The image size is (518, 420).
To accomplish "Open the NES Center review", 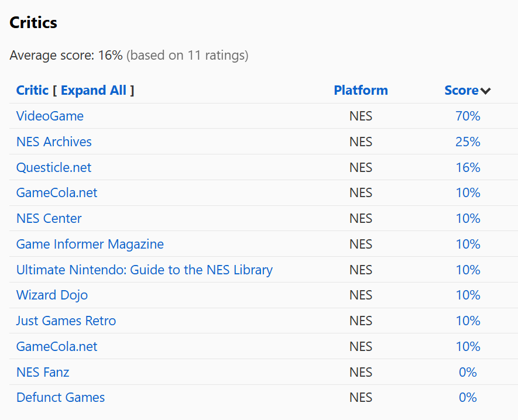I will 49,218.
